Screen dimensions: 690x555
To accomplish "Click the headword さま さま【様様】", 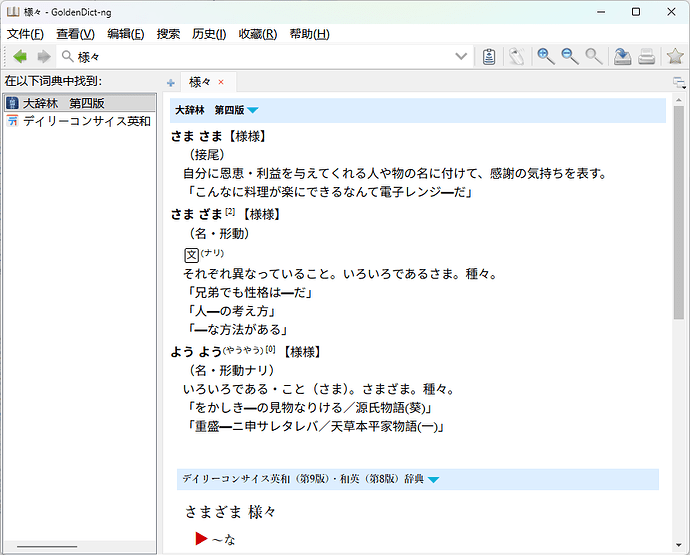I will tap(219, 136).
